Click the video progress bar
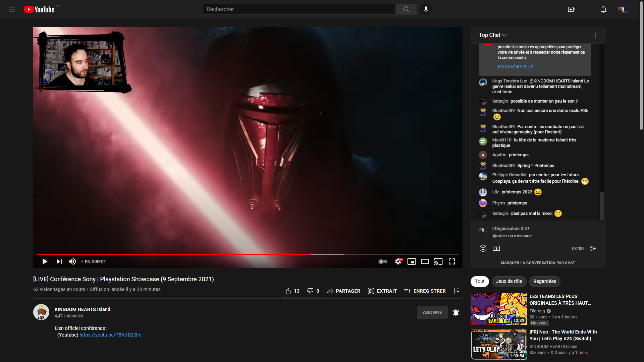This screenshot has width=644, height=362. coord(248,254)
